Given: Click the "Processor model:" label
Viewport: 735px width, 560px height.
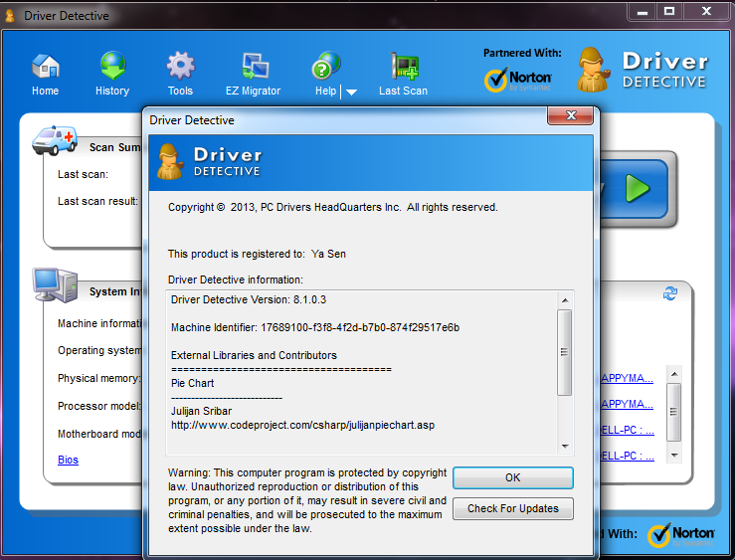Looking at the screenshot, I should coord(99,406).
